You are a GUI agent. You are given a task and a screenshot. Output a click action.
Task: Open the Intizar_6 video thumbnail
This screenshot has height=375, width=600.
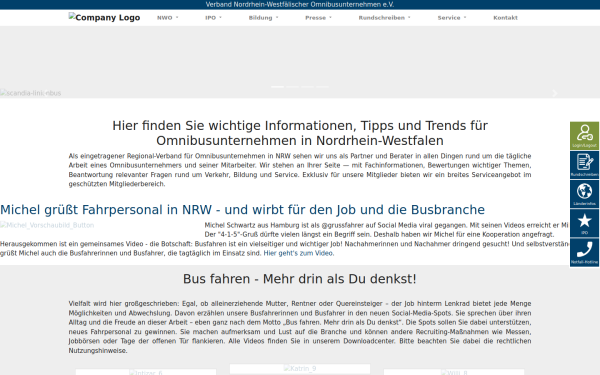click(x=146, y=372)
